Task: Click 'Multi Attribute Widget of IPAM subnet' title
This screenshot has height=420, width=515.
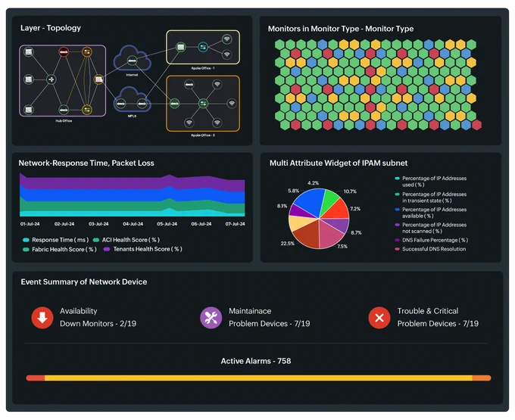Action: coord(339,163)
